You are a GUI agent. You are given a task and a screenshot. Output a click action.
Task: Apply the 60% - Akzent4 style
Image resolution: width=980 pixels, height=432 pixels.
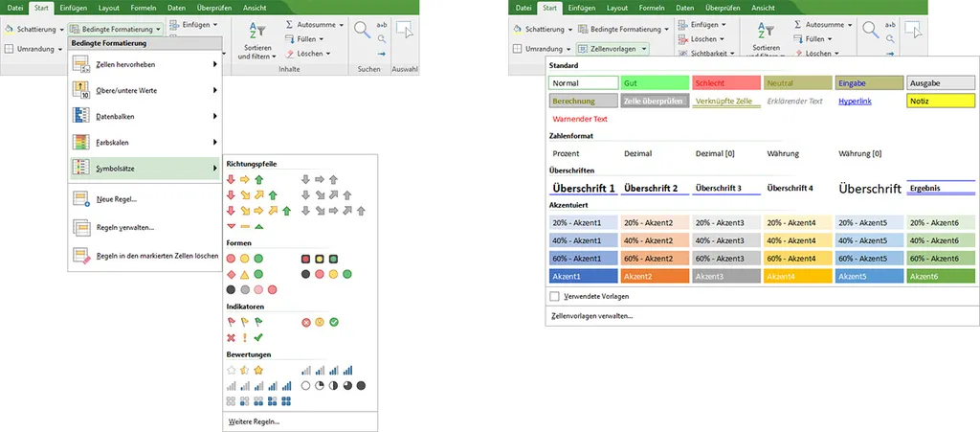pyautogui.click(x=798, y=259)
